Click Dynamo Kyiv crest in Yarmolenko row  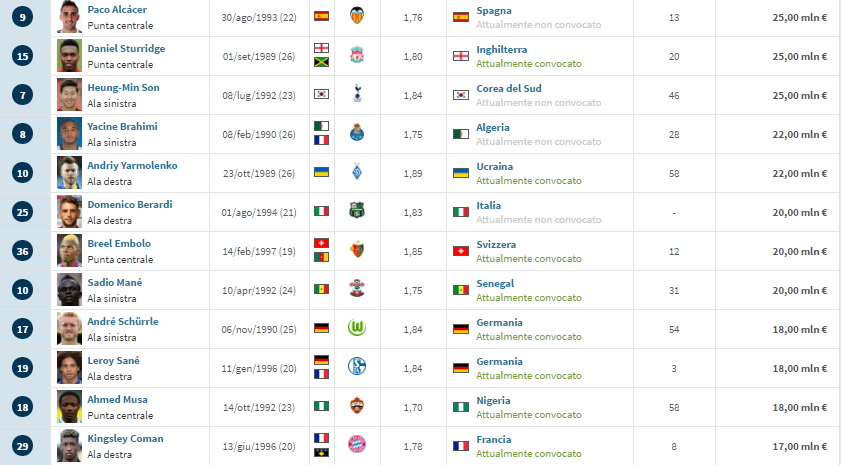tap(355, 173)
